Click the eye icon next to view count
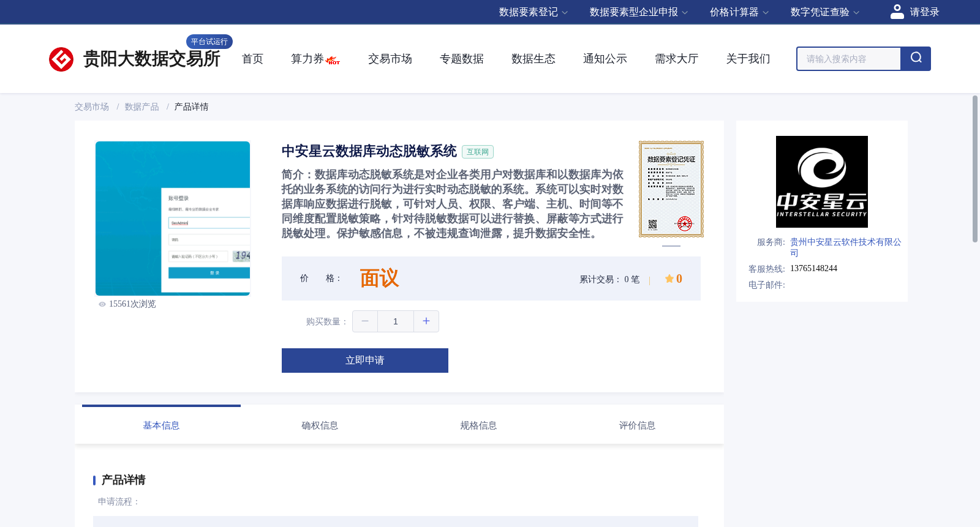 (102, 304)
